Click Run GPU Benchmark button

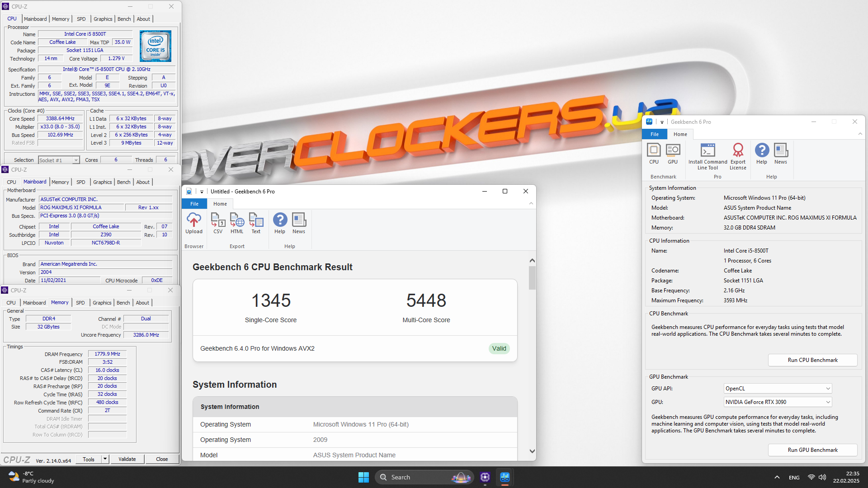pos(812,450)
